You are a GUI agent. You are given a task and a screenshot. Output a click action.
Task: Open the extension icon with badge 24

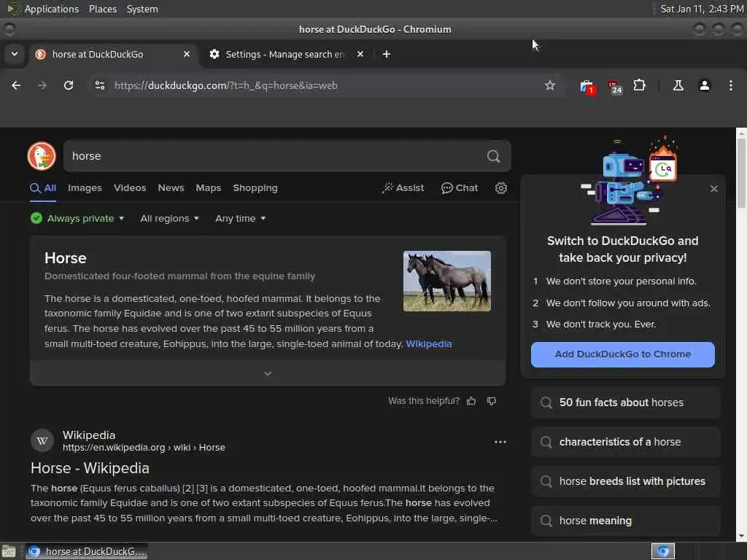pyautogui.click(x=614, y=86)
